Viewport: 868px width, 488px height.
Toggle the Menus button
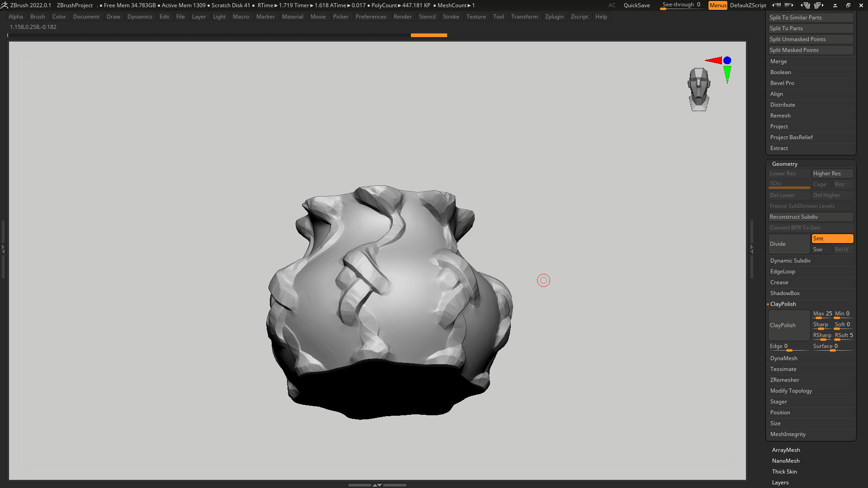pos(718,5)
